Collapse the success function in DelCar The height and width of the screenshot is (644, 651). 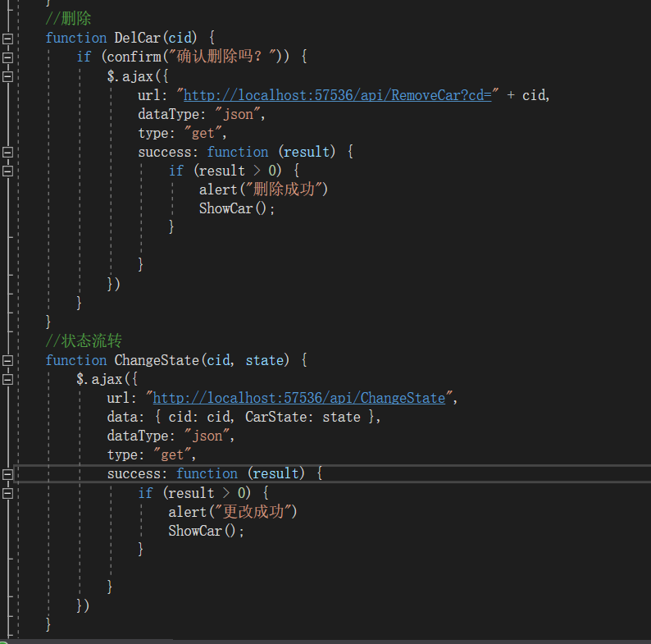click(8, 152)
